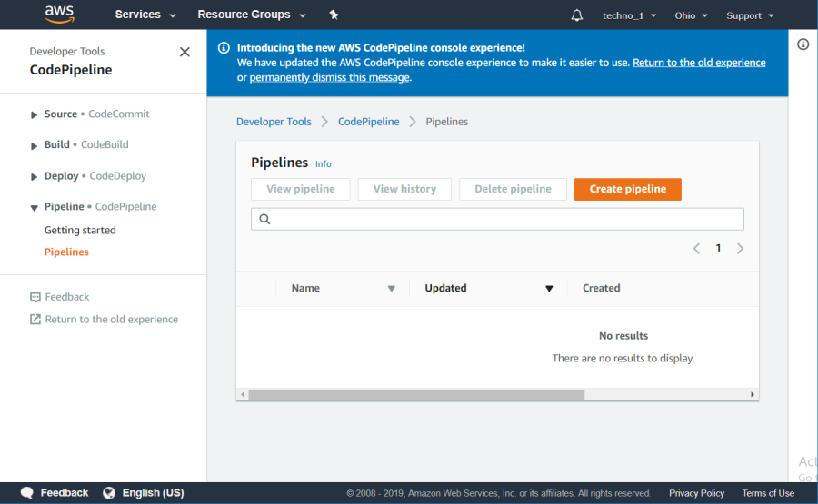The height and width of the screenshot is (504, 818).
Task: Click sidebar Return to the old experience
Action: 111,320
